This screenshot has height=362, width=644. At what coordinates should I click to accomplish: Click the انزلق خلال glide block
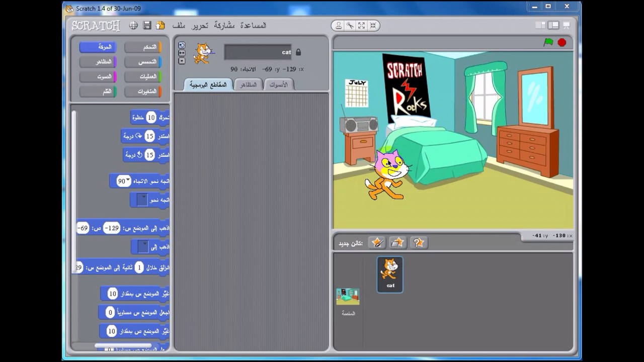122,268
